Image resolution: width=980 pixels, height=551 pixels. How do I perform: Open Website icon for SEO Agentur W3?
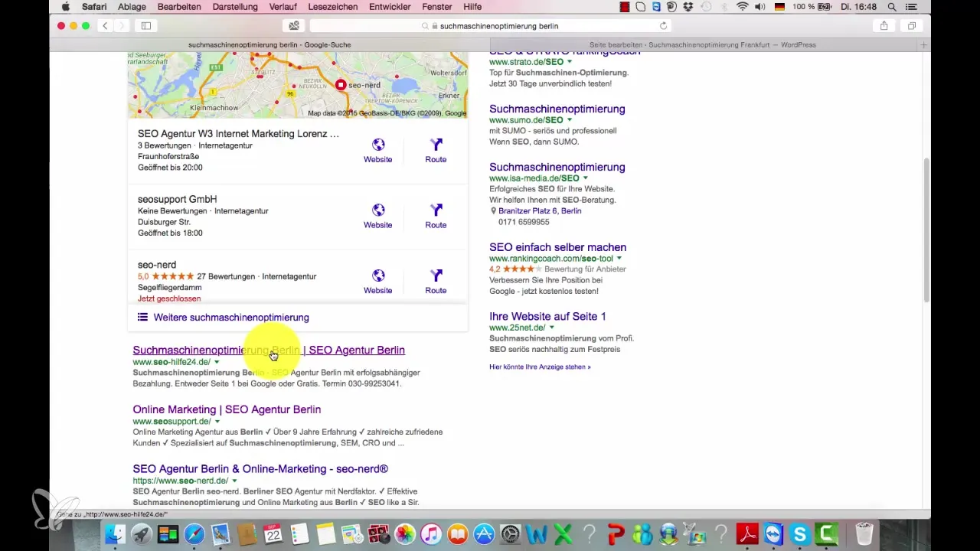(x=378, y=145)
